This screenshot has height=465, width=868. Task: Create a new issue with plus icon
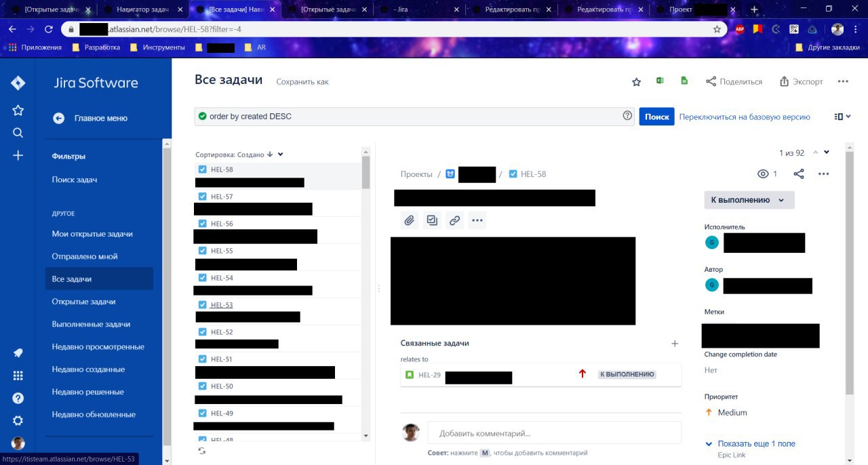(18, 155)
